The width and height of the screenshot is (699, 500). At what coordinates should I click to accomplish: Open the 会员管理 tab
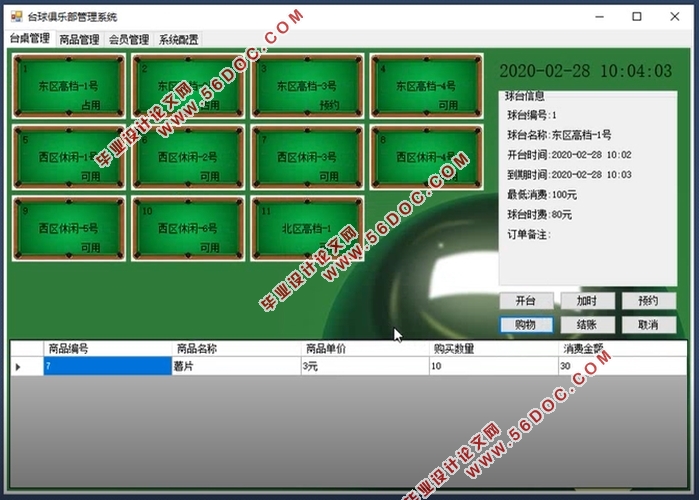[129, 40]
